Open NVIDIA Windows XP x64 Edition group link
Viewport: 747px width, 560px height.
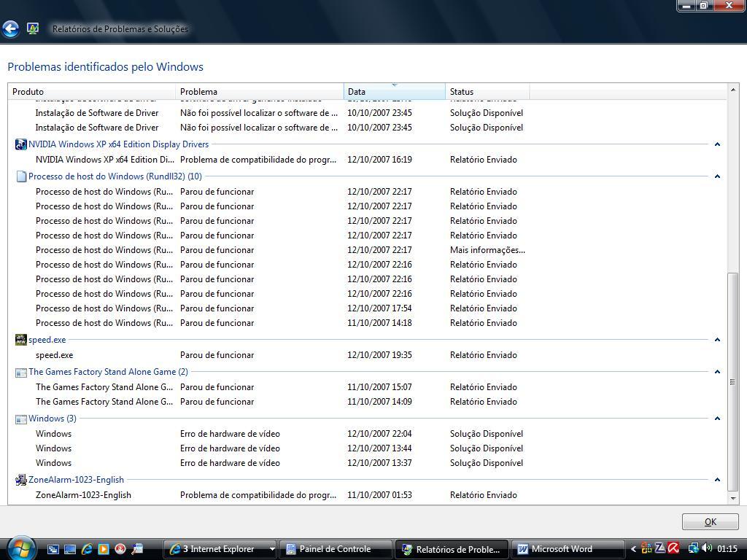[x=119, y=144]
